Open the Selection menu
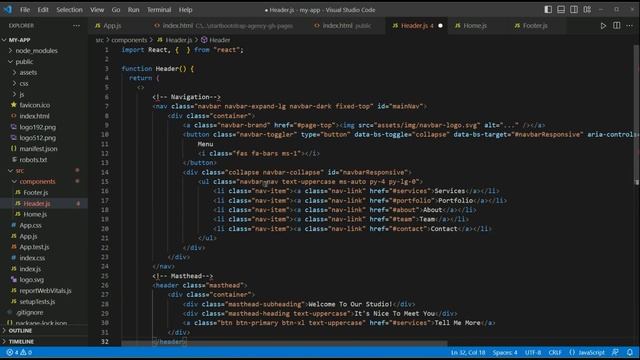 [69, 10]
